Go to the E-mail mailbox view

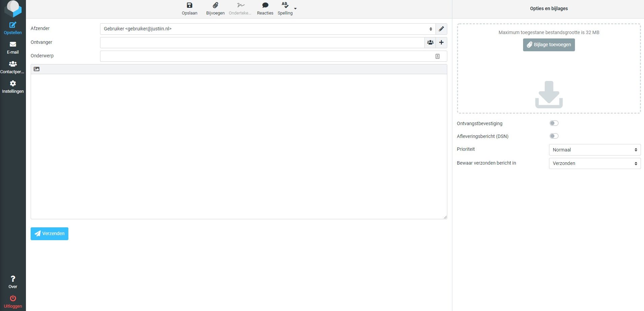13,48
